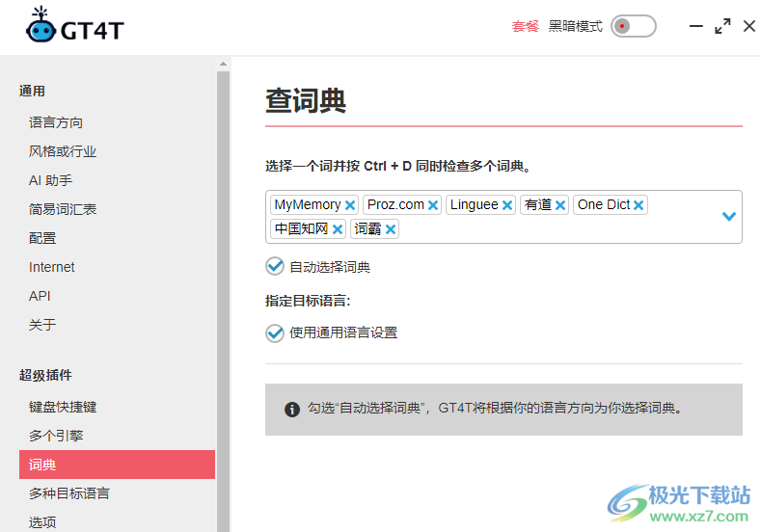Remove the Proz.com dictionary tag
The image size is (761, 532).
pyautogui.click(x=433, y=205)
